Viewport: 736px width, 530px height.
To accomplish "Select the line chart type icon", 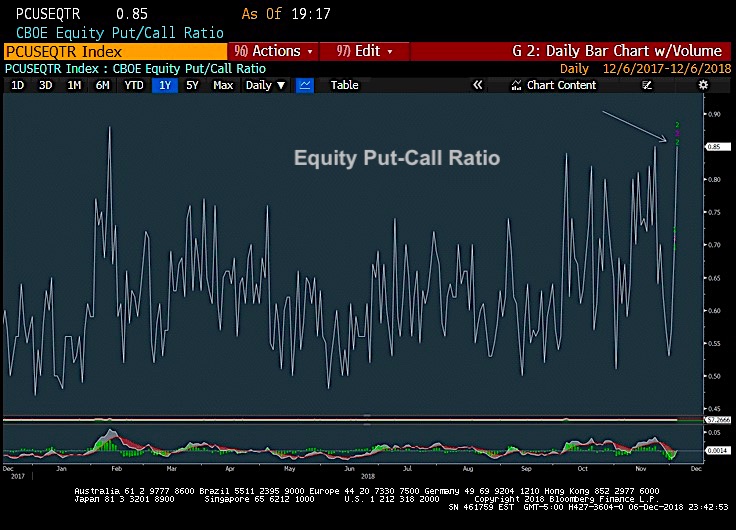I will click(305, 85).
